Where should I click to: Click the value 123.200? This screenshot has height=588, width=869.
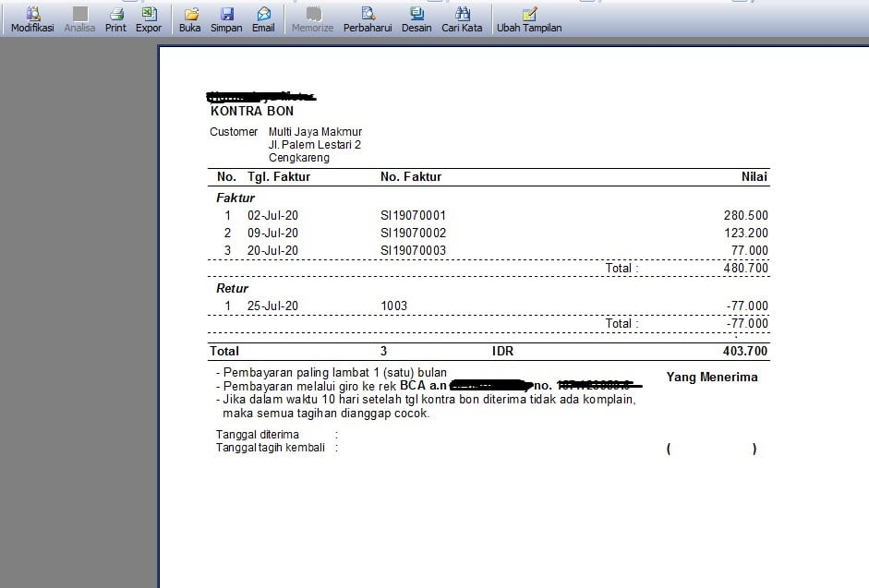point(746,234)
